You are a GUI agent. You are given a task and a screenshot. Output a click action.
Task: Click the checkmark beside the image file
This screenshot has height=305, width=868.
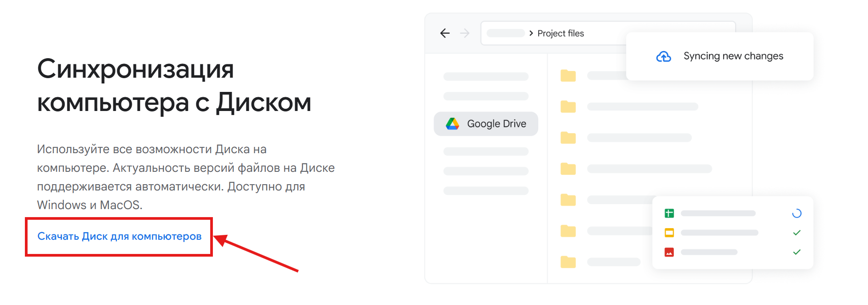pyautogui.click(x=797, y=252)
